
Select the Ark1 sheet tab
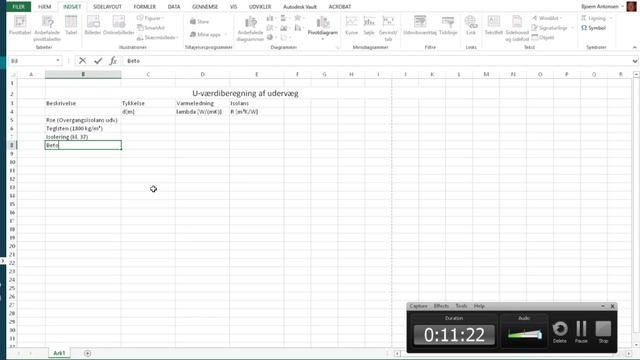pyautogui.click(x=59, y=353)
